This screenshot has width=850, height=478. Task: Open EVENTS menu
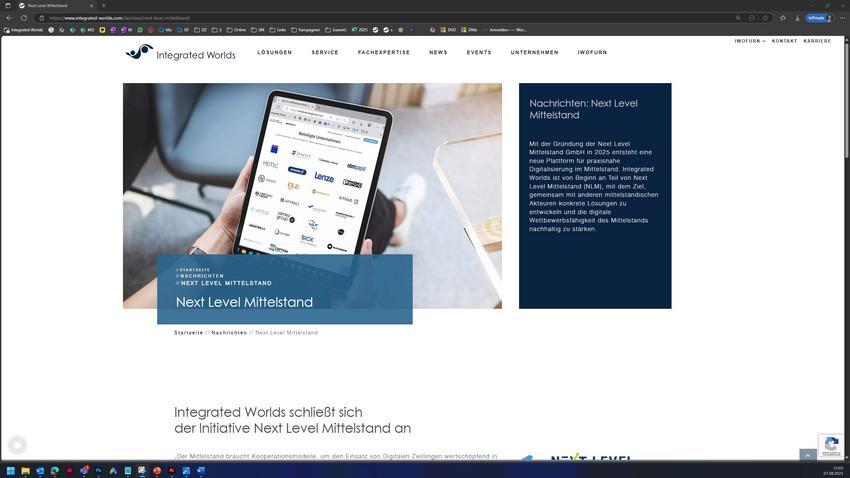click(479, 53)
